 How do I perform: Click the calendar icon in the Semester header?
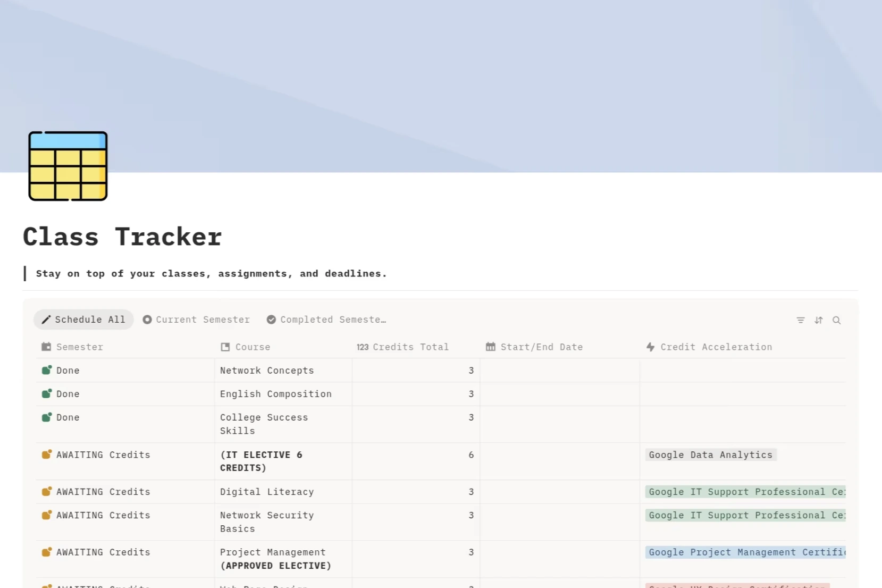(x=46, y=347)
